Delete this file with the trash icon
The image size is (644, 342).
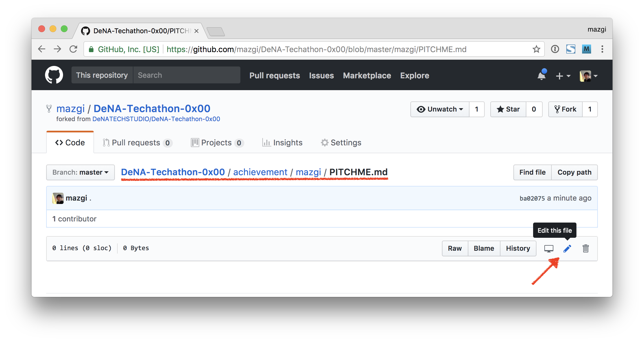click(x=585, y=248)
